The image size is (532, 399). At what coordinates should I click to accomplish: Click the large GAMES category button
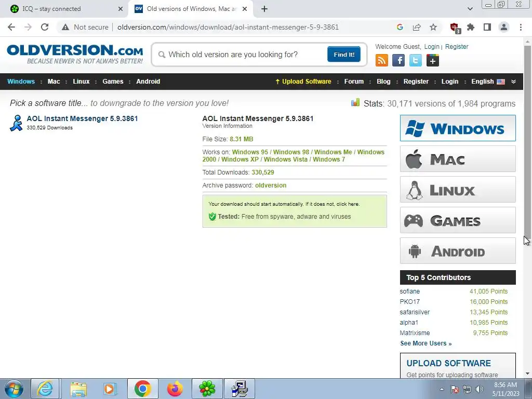[x=458, y=220]
